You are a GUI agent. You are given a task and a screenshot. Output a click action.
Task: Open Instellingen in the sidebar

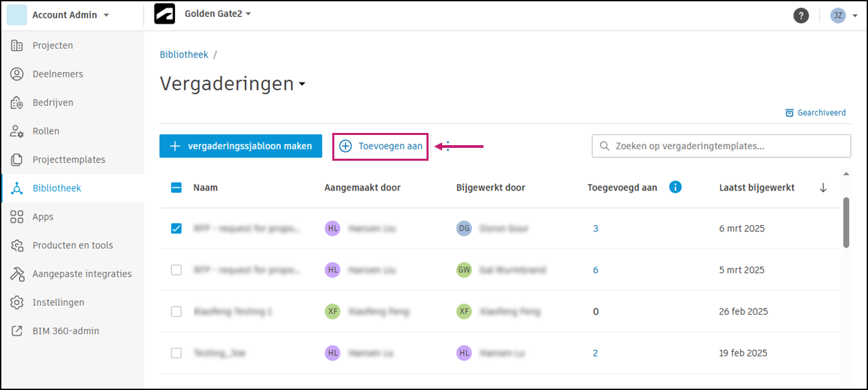(58, 303)
